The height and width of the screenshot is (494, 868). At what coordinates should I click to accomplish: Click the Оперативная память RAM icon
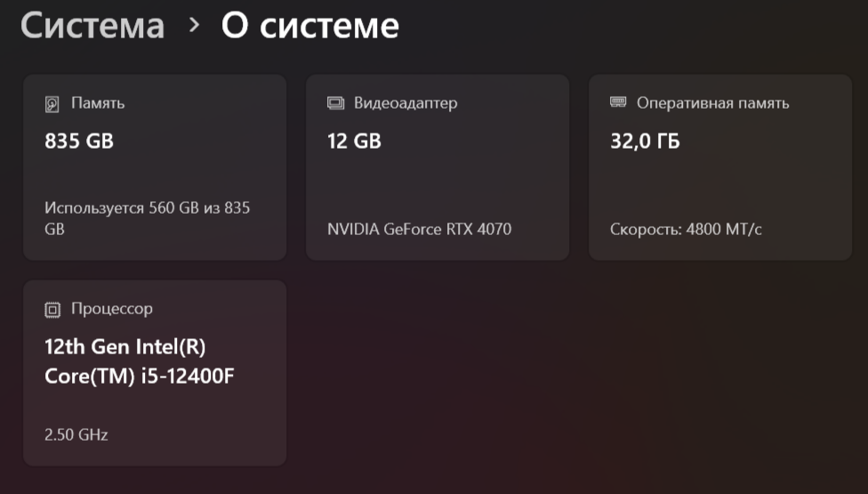[618, 103]
